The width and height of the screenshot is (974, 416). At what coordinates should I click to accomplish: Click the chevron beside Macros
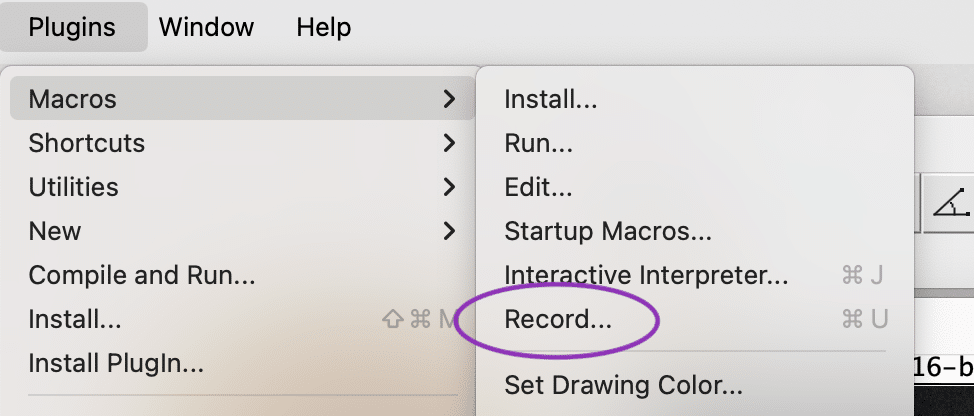coord(449,99)
